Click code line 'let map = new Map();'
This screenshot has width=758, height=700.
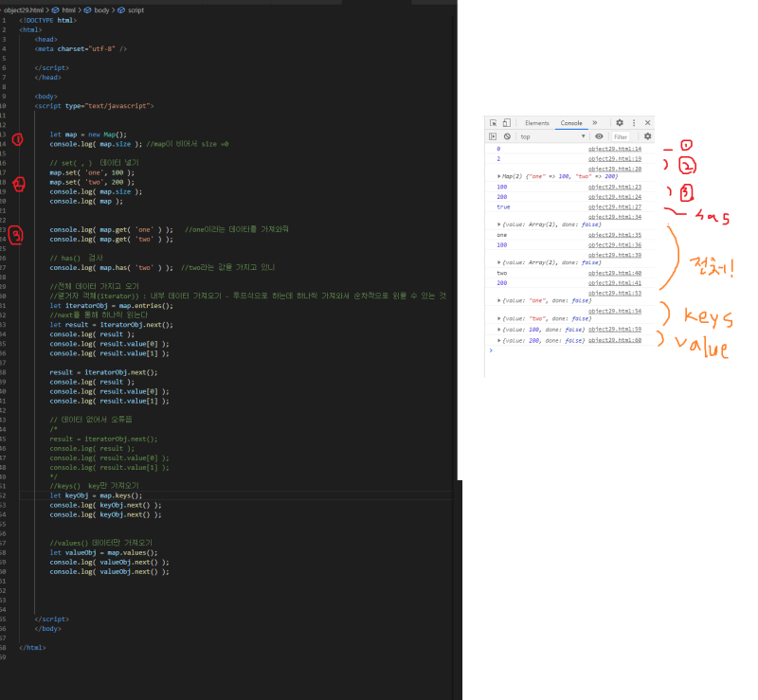tap(88, 135)
